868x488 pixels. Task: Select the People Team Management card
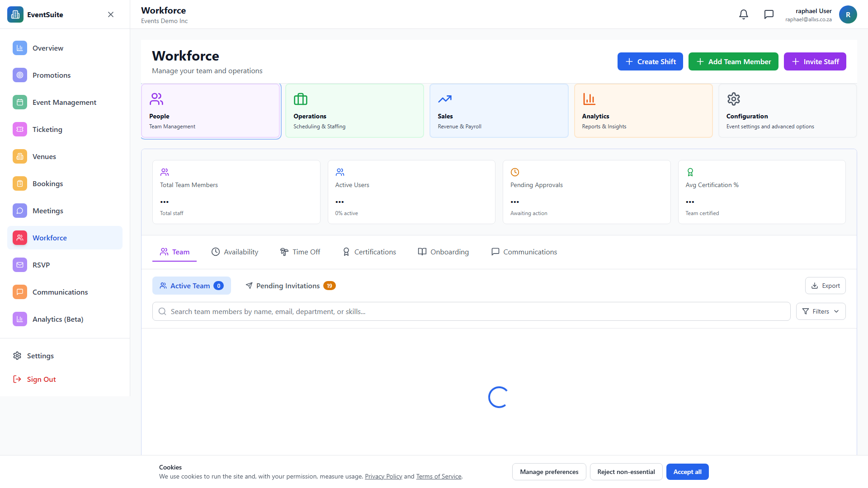(210, 111)
